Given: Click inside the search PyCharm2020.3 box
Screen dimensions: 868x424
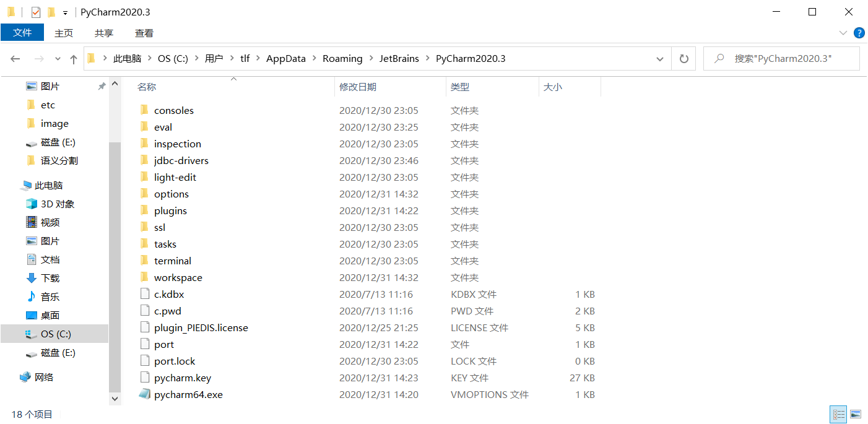Looking at the screenshot, I should (x=781, y=59).
